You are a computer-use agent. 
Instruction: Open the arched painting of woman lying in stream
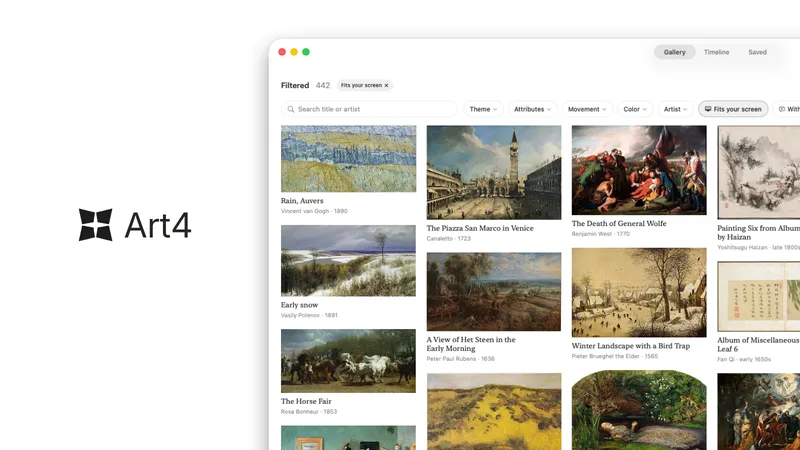639,410
